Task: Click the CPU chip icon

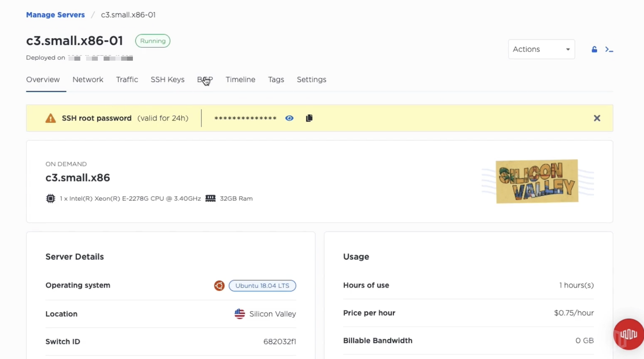Action: pos(50,198)
